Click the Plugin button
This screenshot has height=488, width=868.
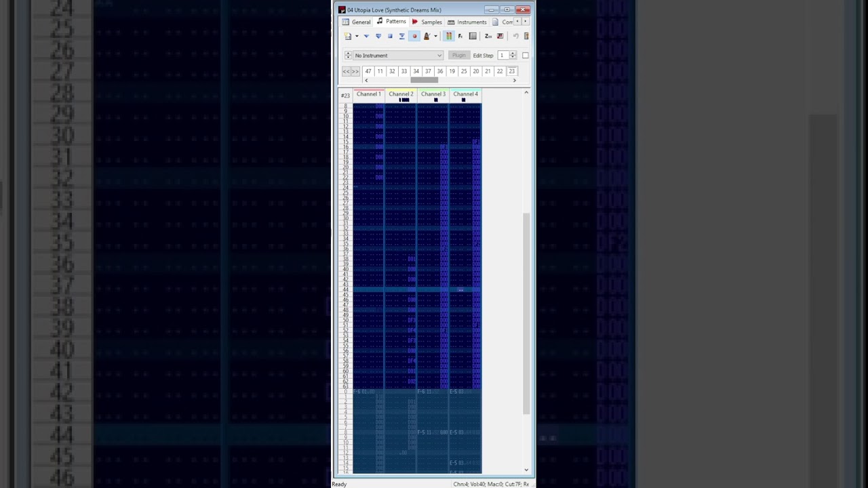[458, 56]
